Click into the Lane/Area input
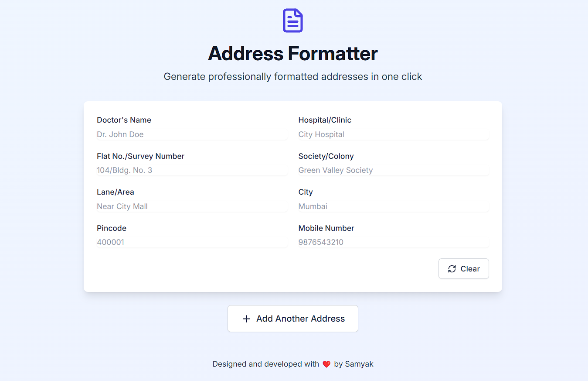 (x=192, y=206)
